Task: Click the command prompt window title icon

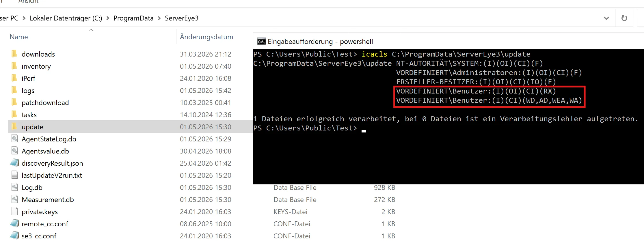Action: (261, 42)
